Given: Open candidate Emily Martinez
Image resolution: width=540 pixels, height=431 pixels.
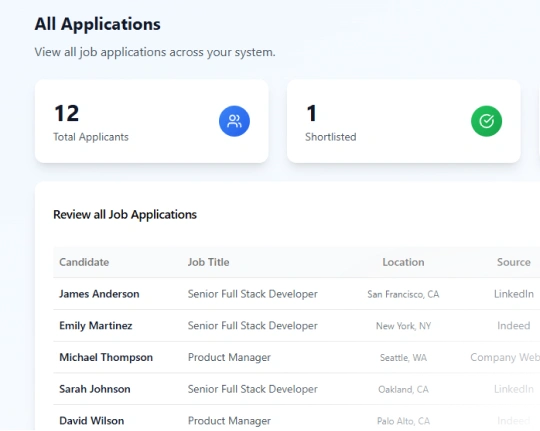Looking at the screenshot, I should click(x=96, y=326).
